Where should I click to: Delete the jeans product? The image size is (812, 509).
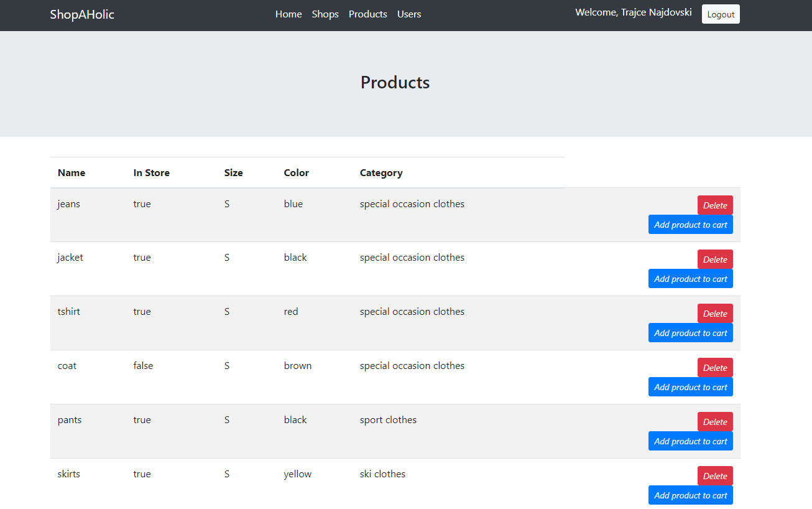pyautogui.click(x=714, y=205)
